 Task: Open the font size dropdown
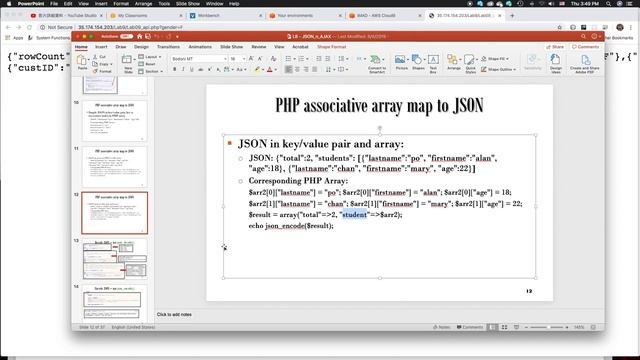244,59
